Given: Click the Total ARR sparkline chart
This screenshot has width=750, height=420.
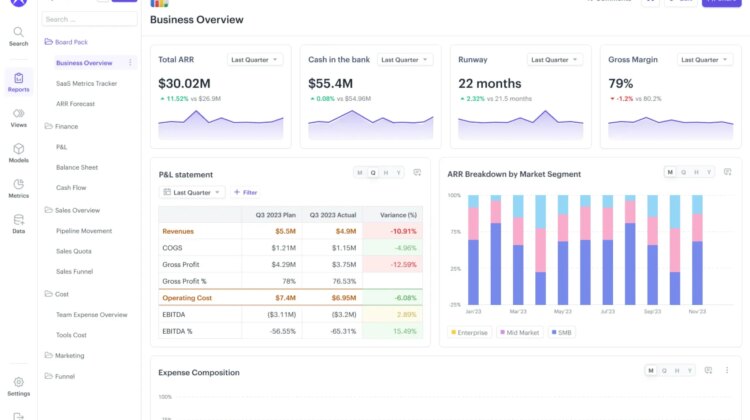Looking at the screenshot, I should coord(221,125).
